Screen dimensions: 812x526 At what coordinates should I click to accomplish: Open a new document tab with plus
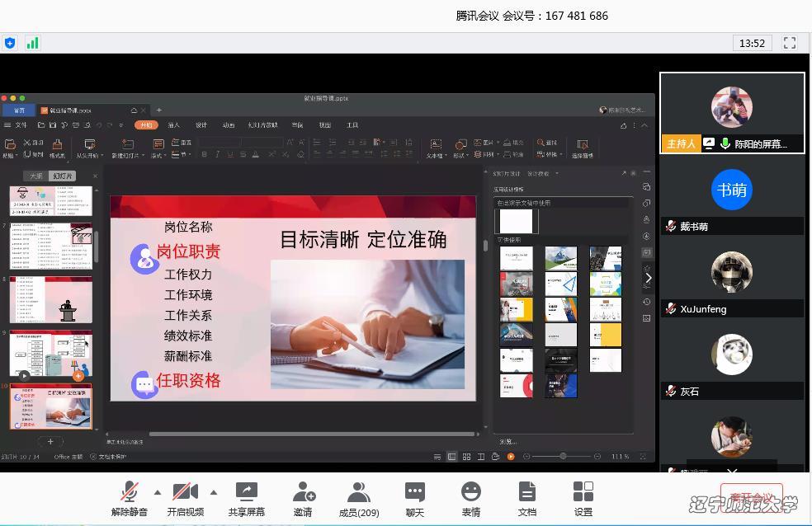(x=159, y=110)
